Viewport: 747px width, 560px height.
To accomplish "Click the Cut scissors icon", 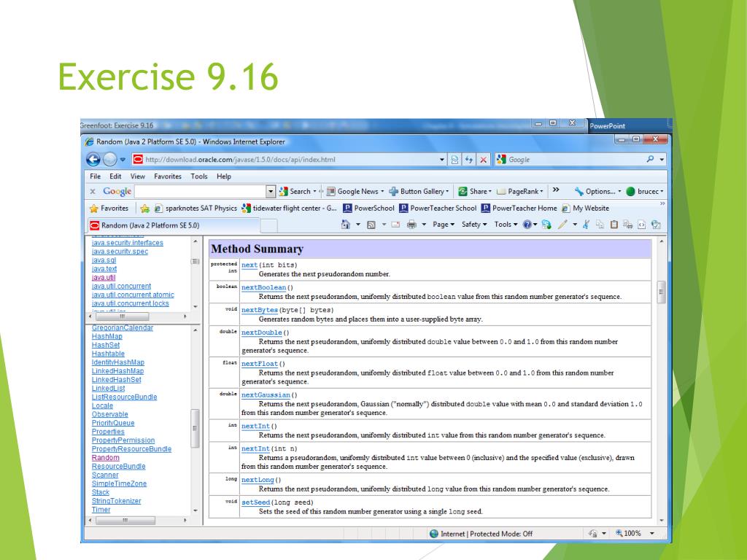I will (x=586, y=225).
